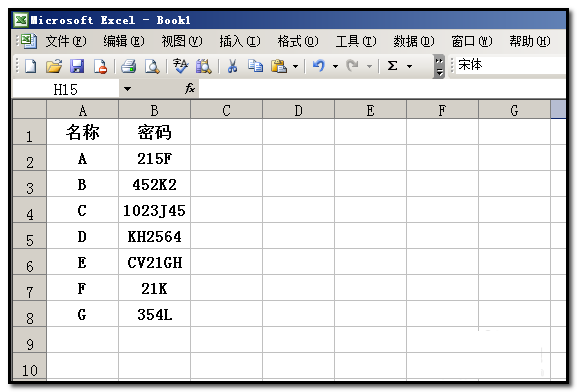The image size is (577, 392).
Task: Open the 帮助(H) menu
Action: (530, 41)
